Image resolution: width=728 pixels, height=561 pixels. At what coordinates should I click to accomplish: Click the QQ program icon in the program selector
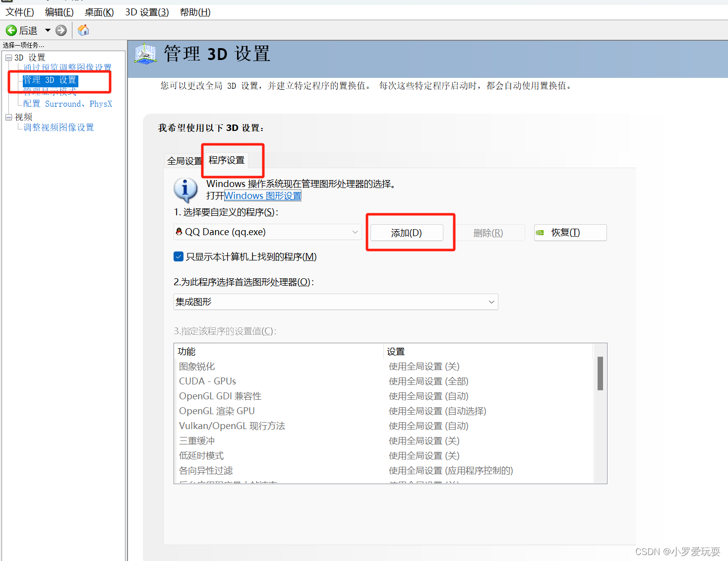179,232
